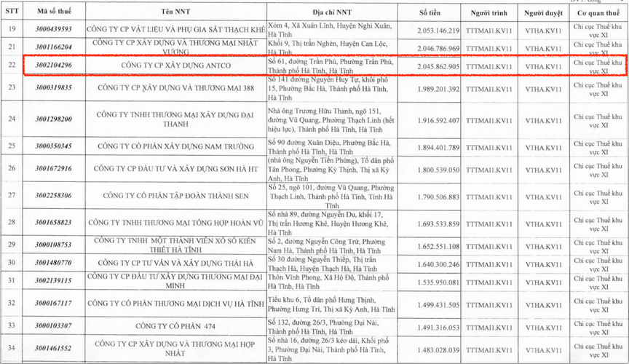Click address 'Số 61, đường Trần Phú'

(303, 62)
